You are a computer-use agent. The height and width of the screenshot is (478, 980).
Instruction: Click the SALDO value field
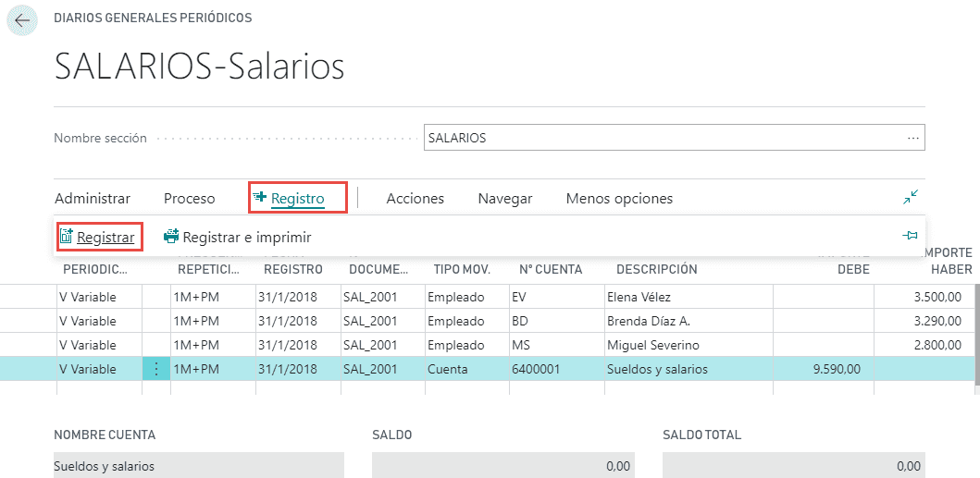[503, 465]
